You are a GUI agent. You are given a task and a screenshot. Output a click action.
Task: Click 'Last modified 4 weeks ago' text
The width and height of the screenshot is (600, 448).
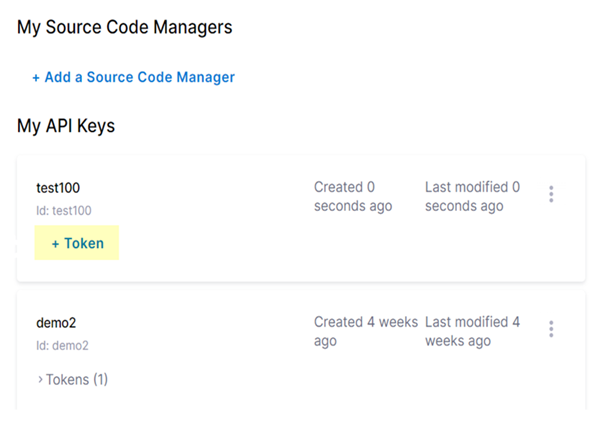coord(472,331)
